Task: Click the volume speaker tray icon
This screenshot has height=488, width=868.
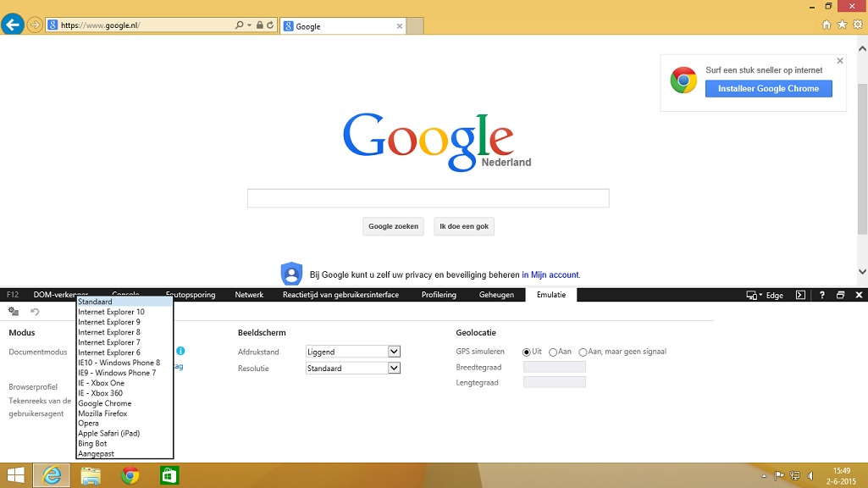Action: 810,476
